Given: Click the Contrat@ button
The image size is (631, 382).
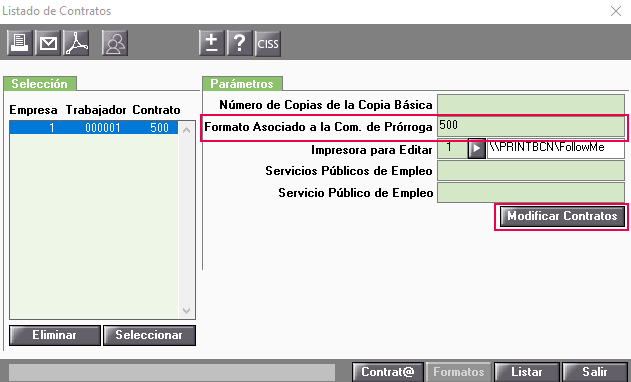Looking at the screenshot, I should (x=388, y=372).
